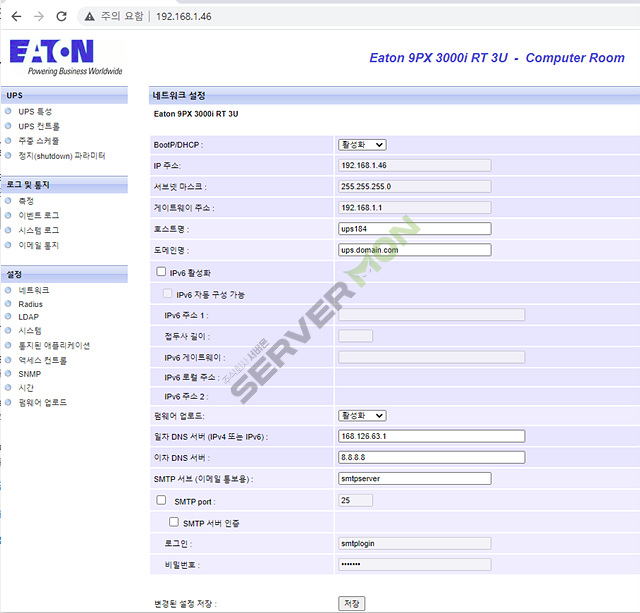Go to 시스템 settings

[x=30, y=331]
